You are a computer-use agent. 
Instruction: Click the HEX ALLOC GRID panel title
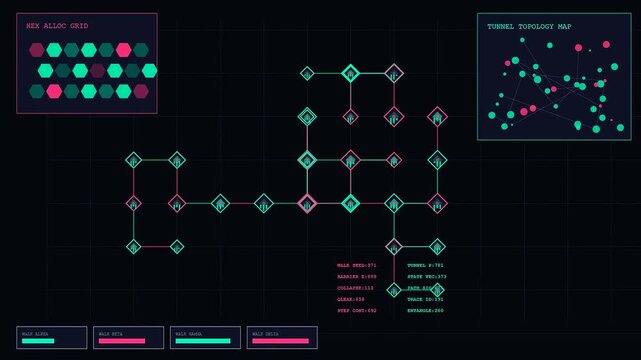[x=57, y=26]
